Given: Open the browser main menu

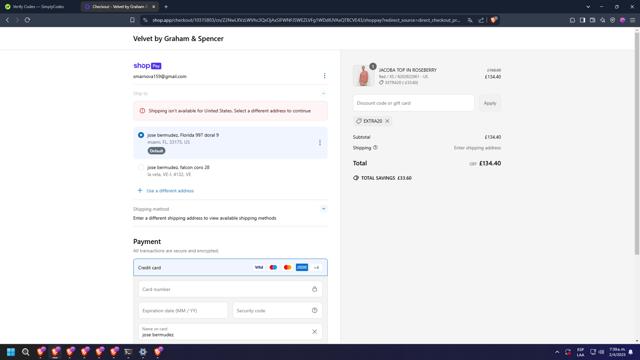Looking at the screenshot, I should [632, 20].
